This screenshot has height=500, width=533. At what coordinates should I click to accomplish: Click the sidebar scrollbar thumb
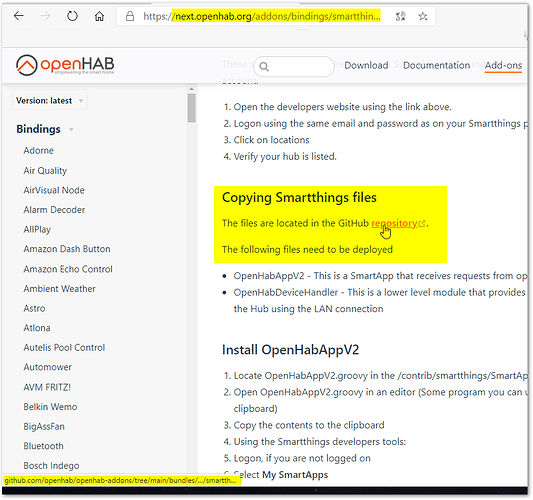192,108
